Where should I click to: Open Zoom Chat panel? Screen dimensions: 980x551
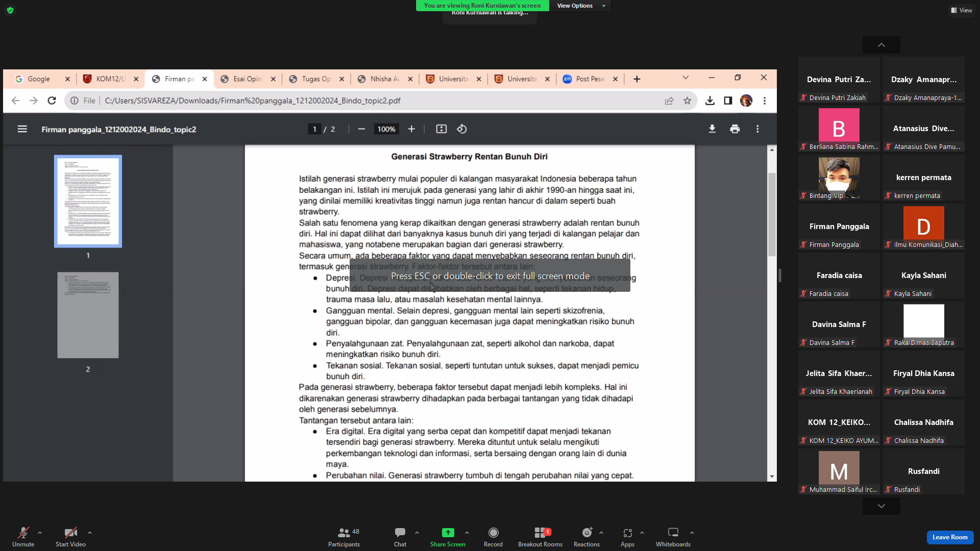point(400,537)
